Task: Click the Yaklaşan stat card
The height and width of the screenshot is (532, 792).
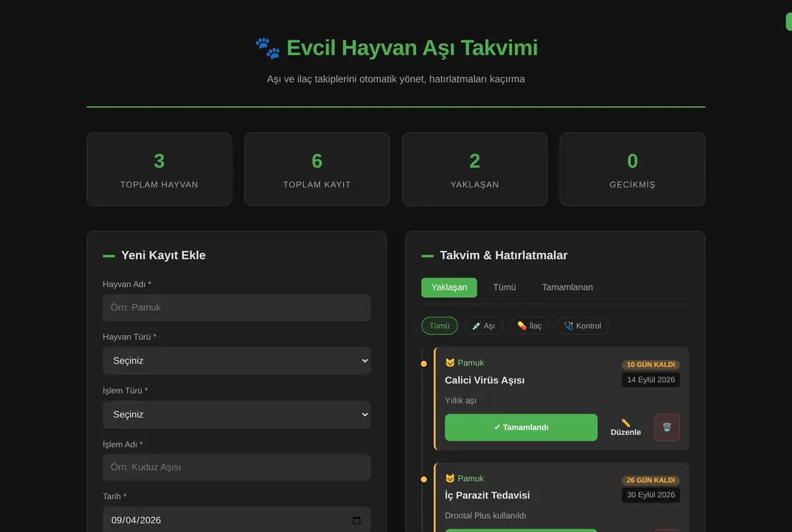Action: click(475, 169)
